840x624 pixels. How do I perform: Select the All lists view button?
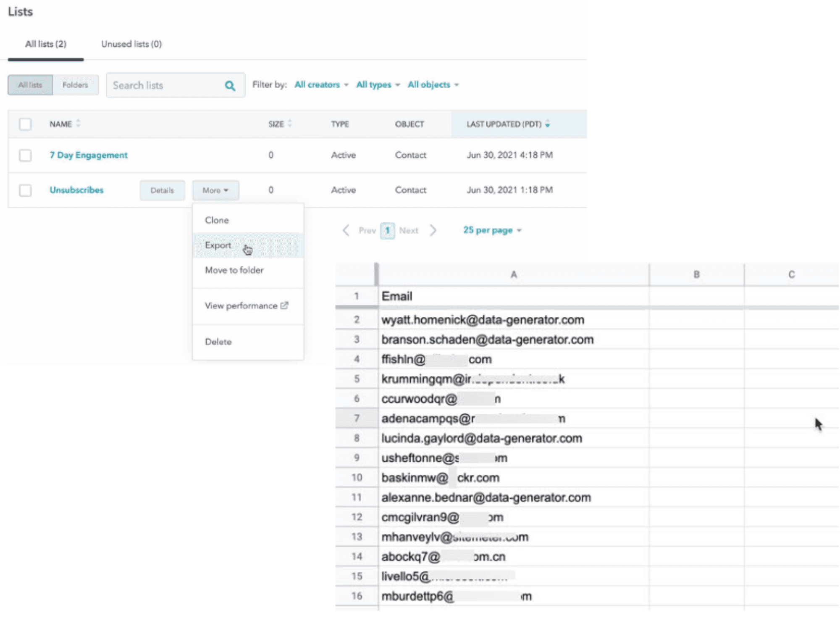click(30, 85)
